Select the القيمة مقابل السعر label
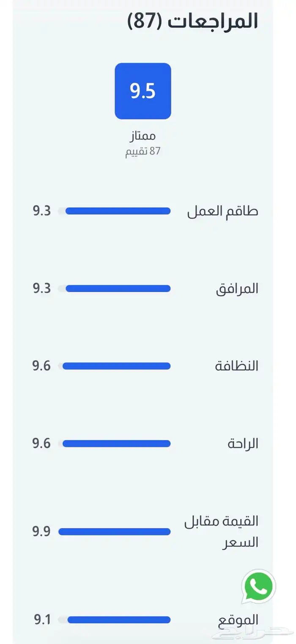Viewport: 296px width, 644px height. 221,531
